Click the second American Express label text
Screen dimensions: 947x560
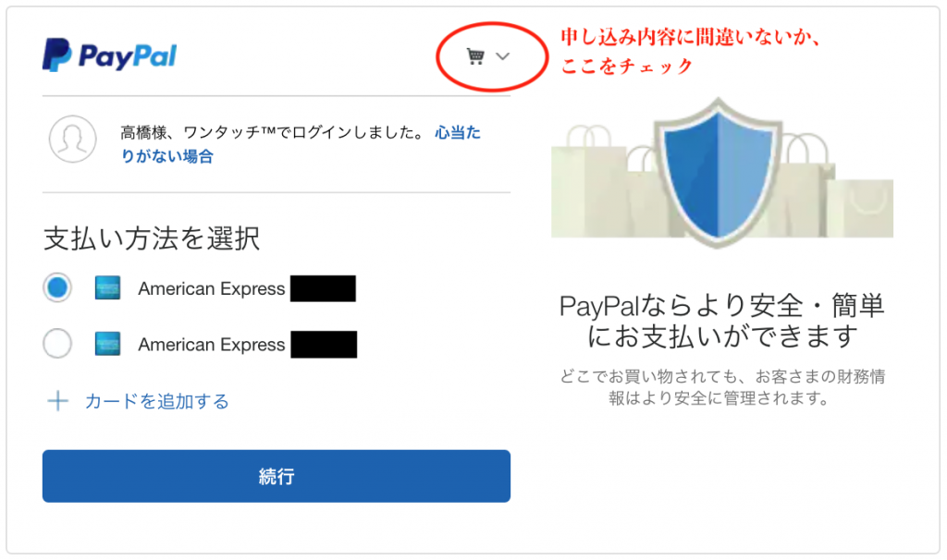(x=212, y=344)
